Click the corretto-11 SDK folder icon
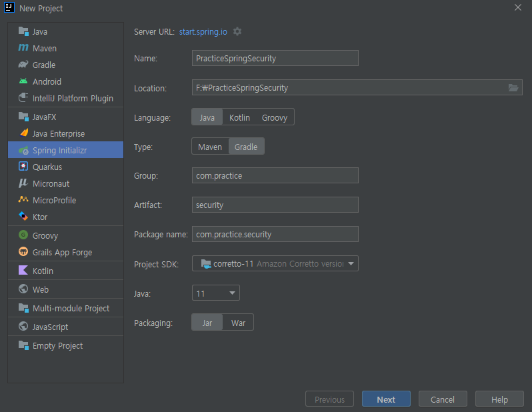The width and height of the screenshot is (532, 412). click(206, 264)
